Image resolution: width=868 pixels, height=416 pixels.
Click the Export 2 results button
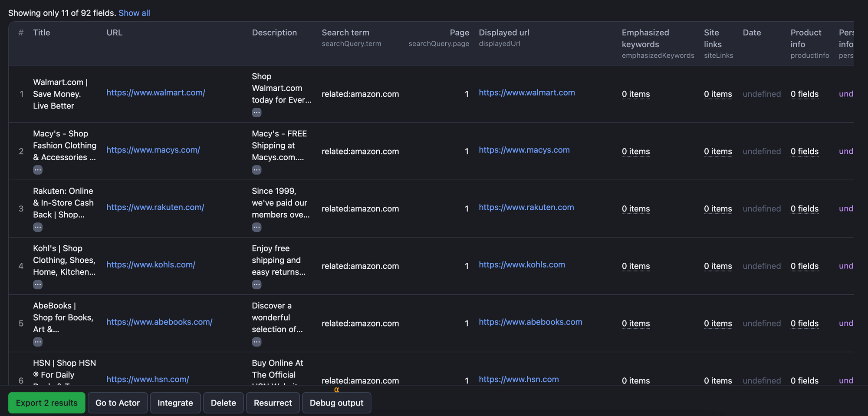pos(46,403)
